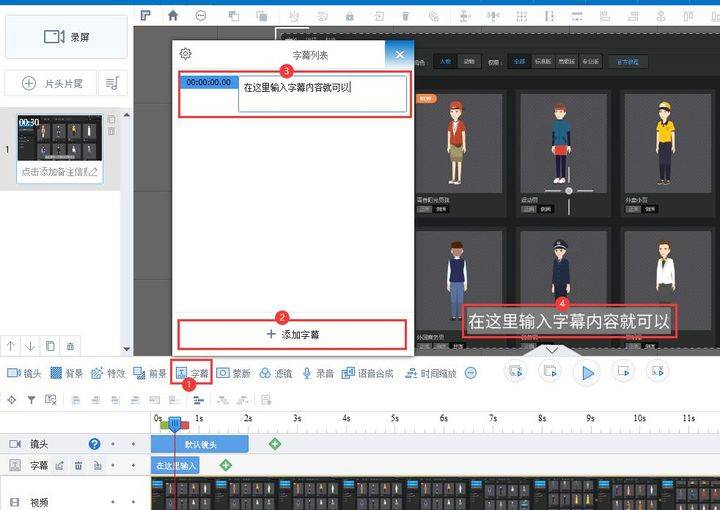The height and width of the screenshot is (510, 720).
Task: Select the 人物 character tab
Action: click(x=445, y=61)
